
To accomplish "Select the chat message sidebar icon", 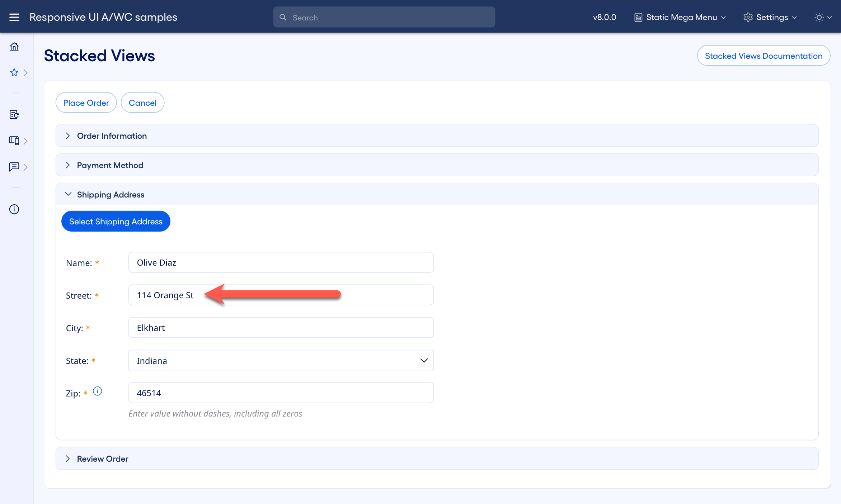I will (14, 167).
